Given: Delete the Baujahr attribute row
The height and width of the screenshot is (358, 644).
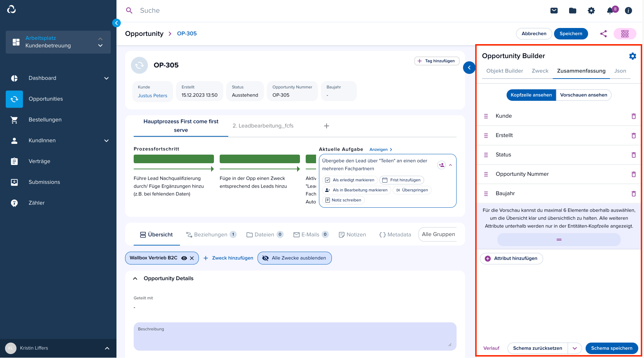Looking at the screenshot, I should click(x=634, y=193).
